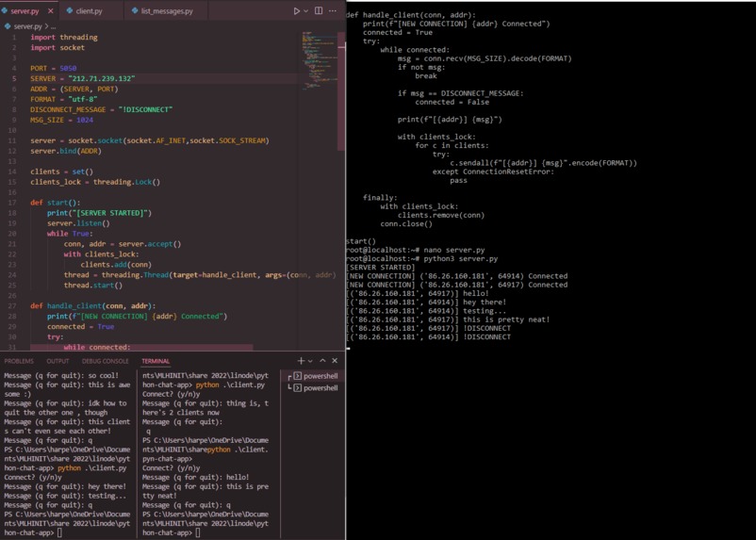
Task: Click the server.listen() line
Action: tap(78, 223)
